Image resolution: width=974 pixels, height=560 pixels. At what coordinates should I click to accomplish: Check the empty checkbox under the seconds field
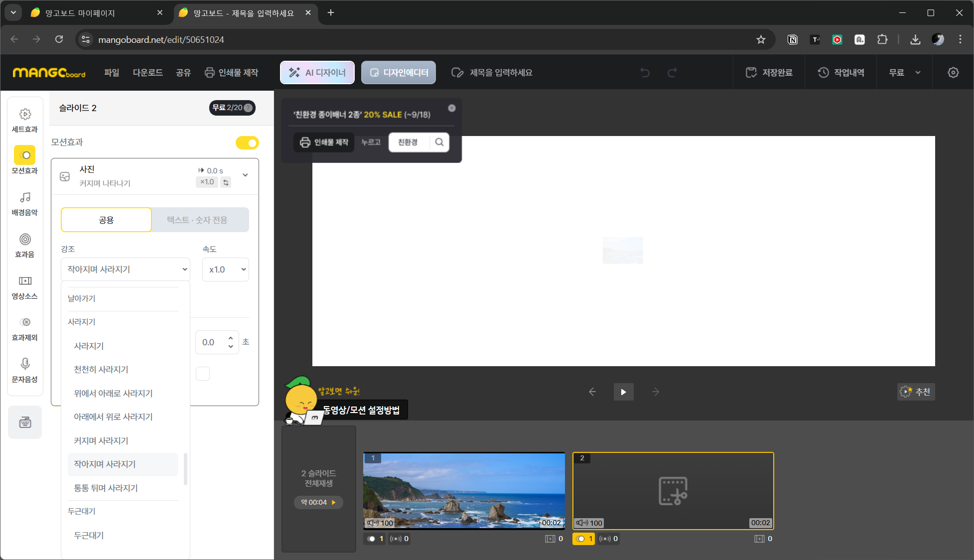(203, 374)
